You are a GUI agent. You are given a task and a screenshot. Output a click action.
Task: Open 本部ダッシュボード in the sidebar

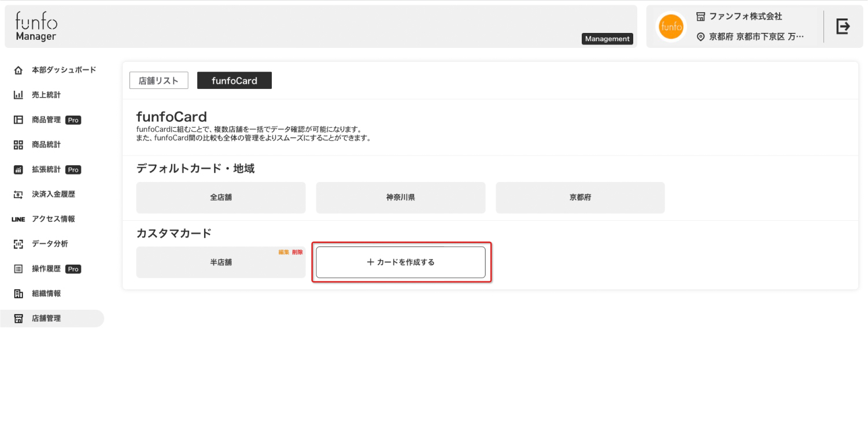pyautogui.click(x=64, y=70)
